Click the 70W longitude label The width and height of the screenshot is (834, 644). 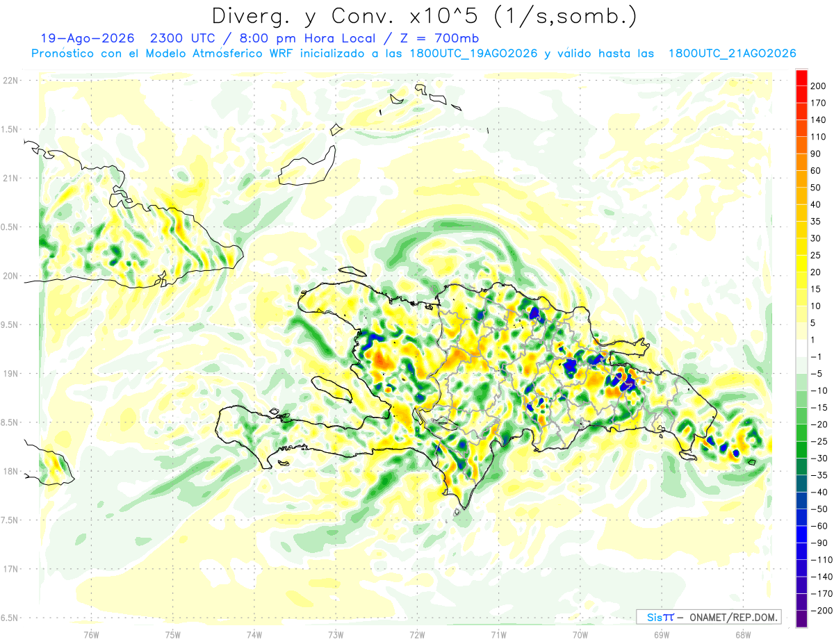[580, 634]
